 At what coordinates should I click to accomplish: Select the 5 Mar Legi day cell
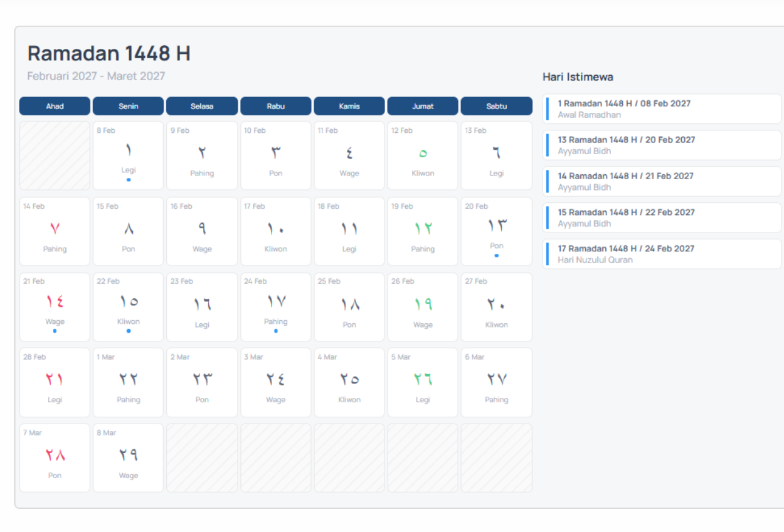point(423,383)
